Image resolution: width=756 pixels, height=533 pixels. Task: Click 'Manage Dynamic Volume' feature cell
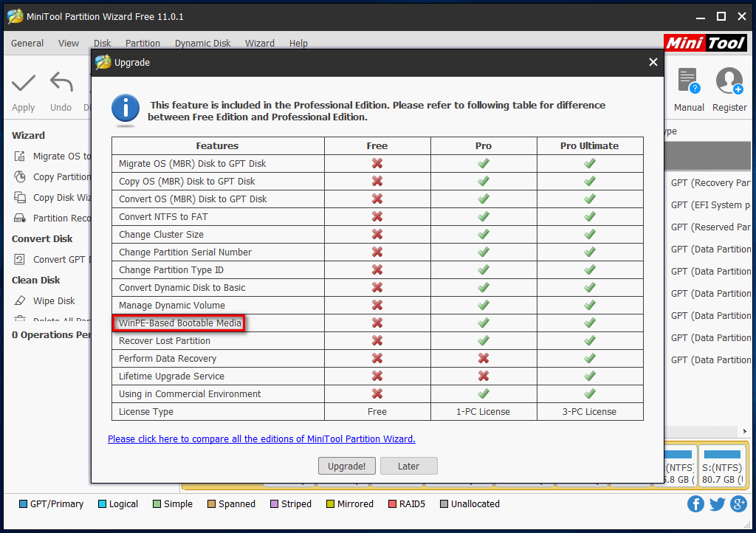(218, 306)
